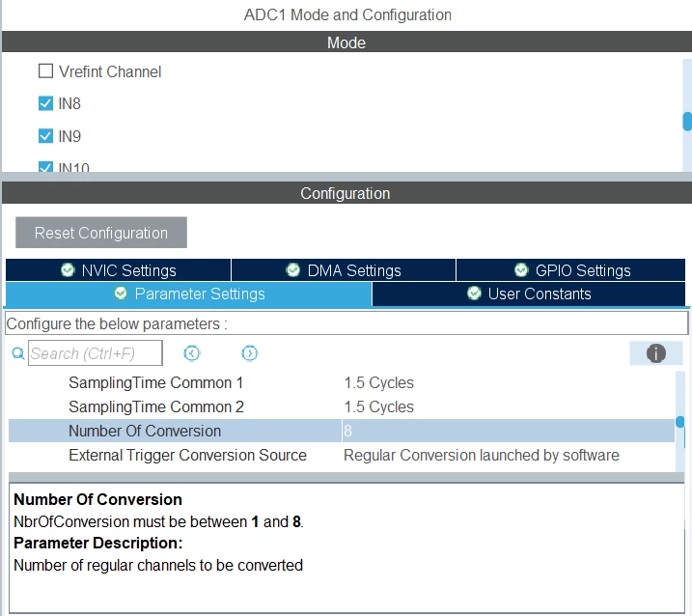The width and height of the screenshot is (692, 616).
Task: Click User Constants green check icon
Action: 474,294
